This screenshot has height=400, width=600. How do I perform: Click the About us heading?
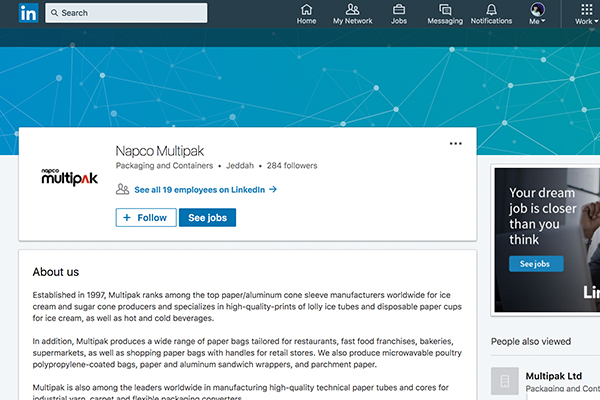click(x=56, y=272)
